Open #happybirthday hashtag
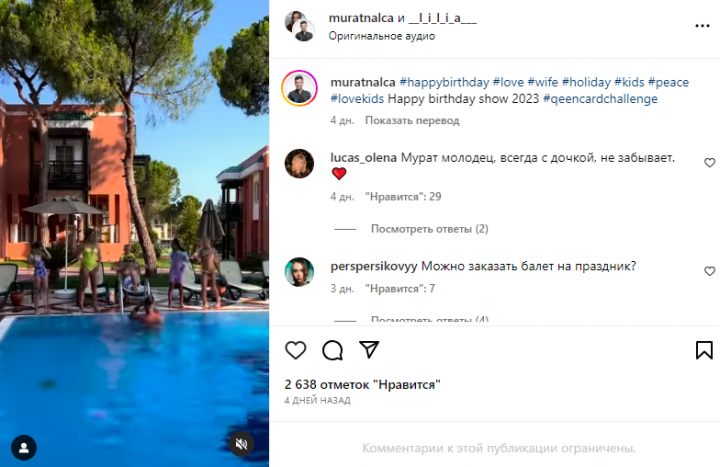720x467 pixels. [444, 82]
